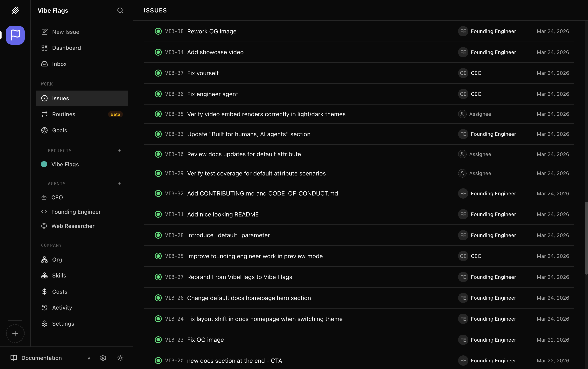Click the paperclip icon at top left
Image resolution: width=588 pixels, height=369 pixels.
click(15, 10)
